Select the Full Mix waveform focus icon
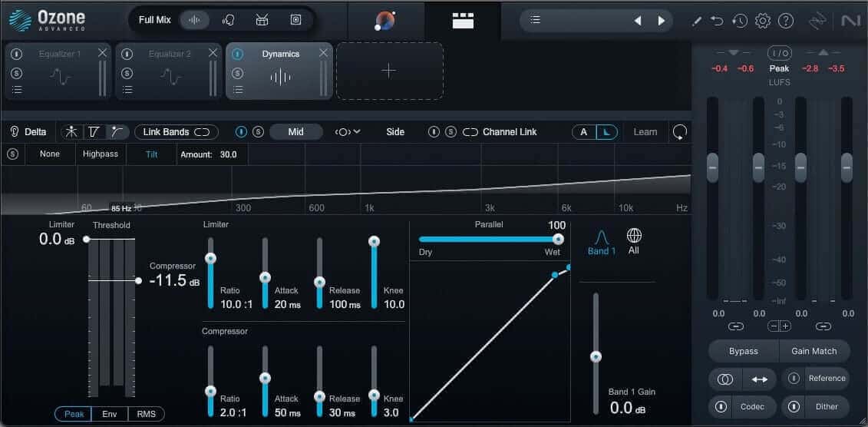868x427 pixels. pos(194,20)
